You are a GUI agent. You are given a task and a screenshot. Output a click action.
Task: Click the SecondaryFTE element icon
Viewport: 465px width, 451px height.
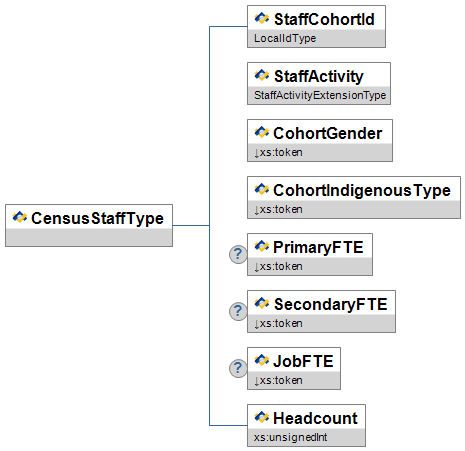click(262, 303)
